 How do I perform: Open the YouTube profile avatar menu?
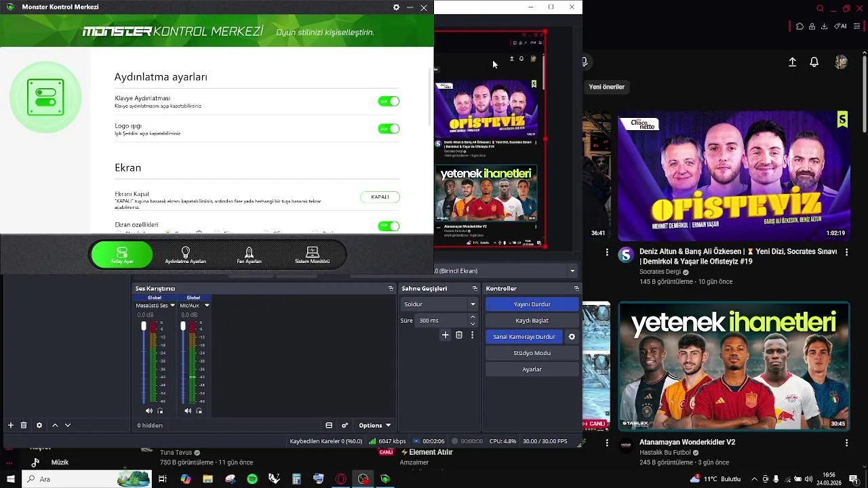click(x=841, y=62)
